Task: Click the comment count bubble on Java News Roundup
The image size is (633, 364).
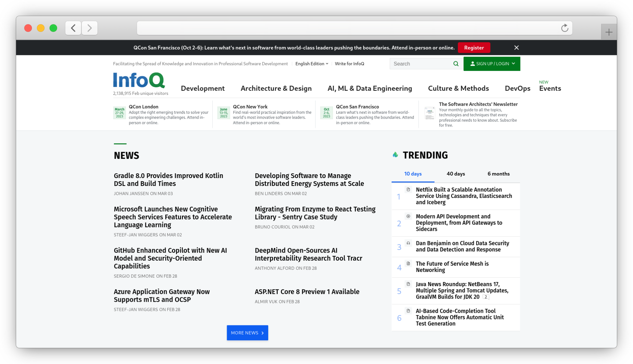Action: pyautogui.click(x=486, y=297)
